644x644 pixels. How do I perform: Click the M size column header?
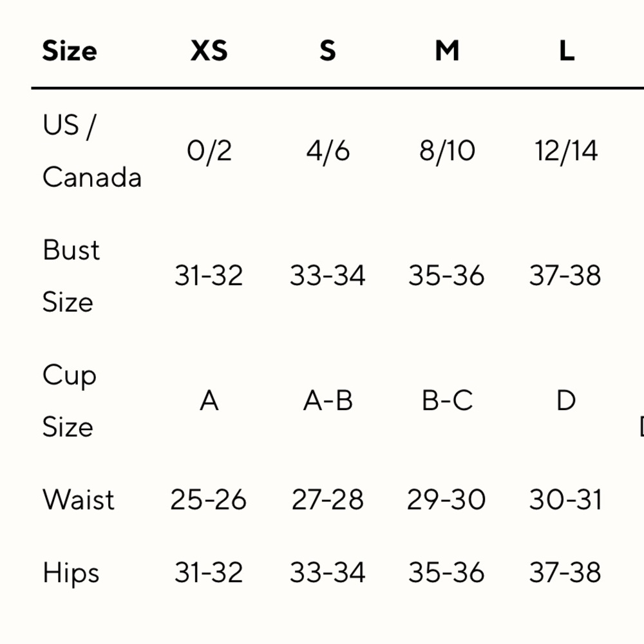(x=447, y=50)
